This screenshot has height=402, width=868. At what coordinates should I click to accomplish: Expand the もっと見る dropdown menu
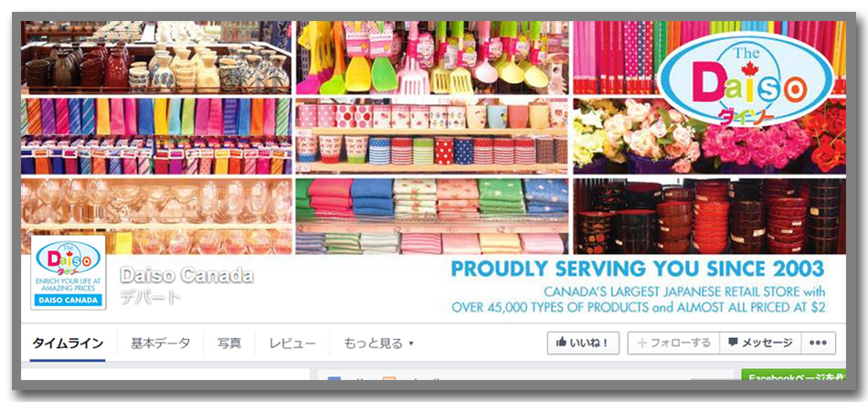click(378, 344)
